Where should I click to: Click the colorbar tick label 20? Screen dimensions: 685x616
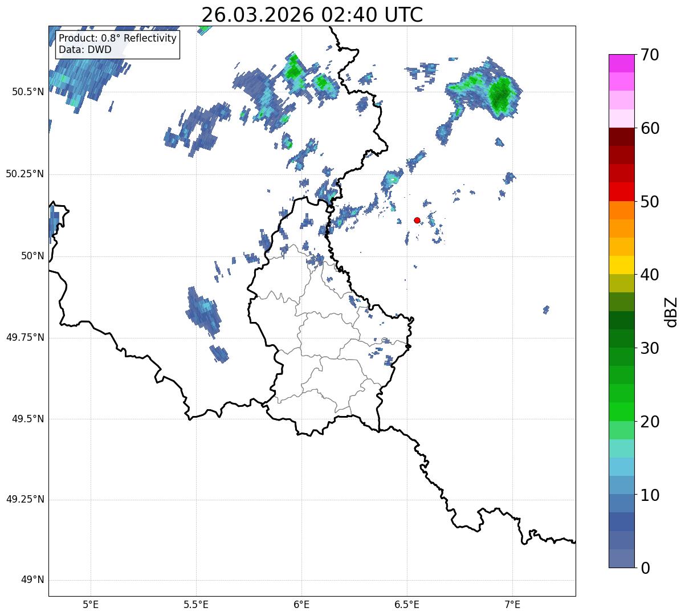coord(649,422)
